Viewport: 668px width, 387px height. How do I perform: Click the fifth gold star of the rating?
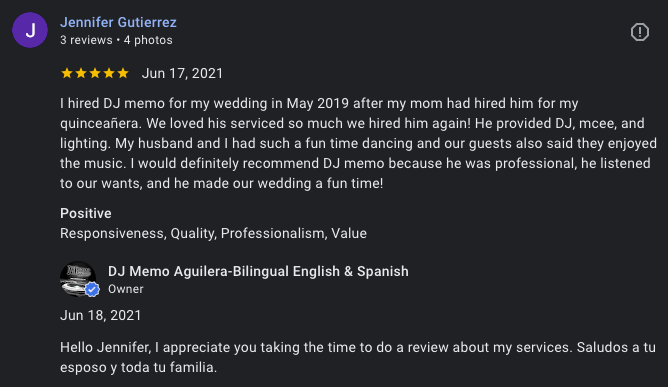click(123, 73)
